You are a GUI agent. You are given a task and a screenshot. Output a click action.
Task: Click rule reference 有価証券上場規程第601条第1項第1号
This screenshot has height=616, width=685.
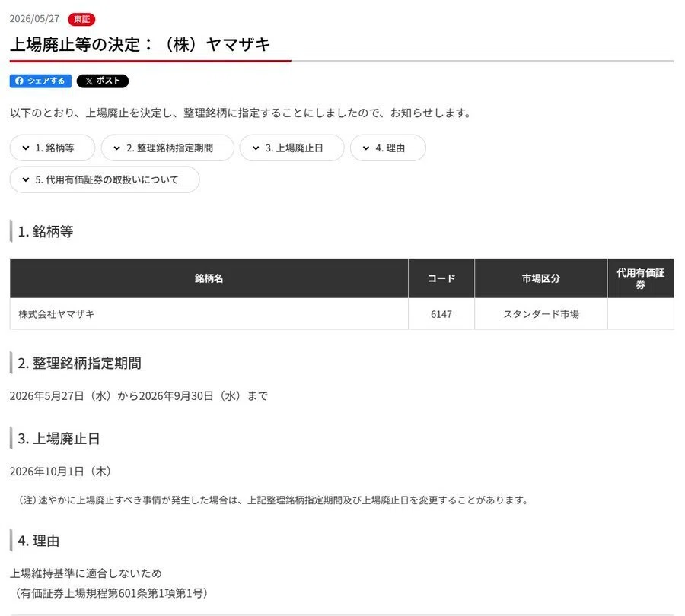click(112, 593)
